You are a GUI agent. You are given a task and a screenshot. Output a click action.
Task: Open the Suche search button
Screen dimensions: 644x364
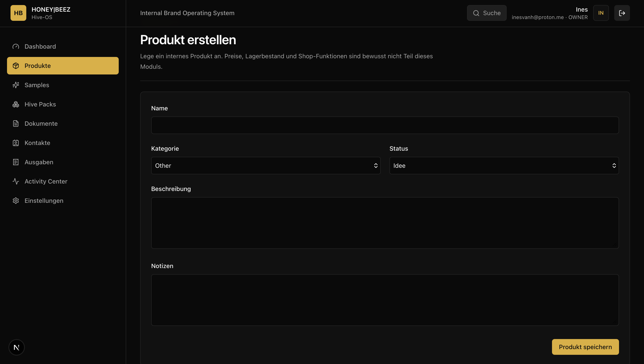click(x=487, y=13)
